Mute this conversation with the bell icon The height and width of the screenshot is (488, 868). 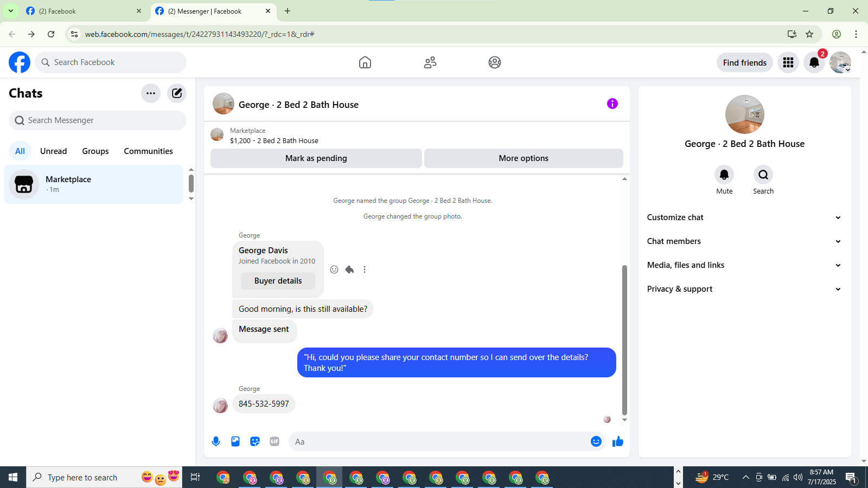click(724, 175)
